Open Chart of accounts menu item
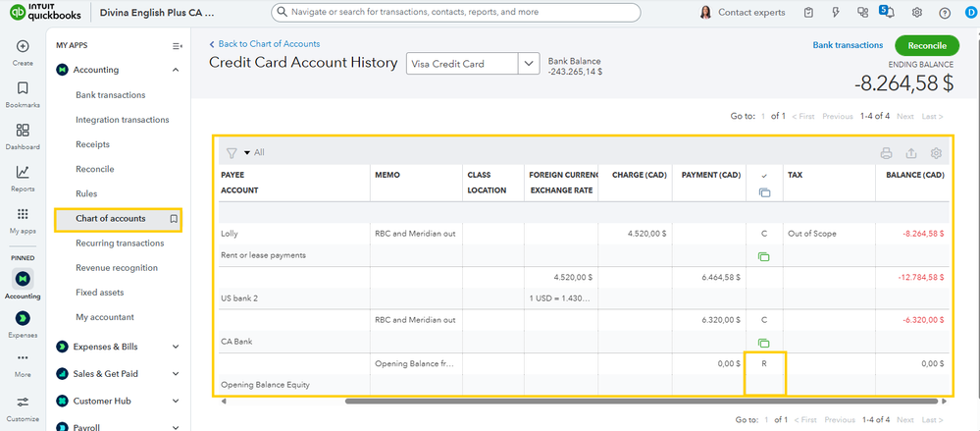Viewport: 980px width, 431px height. [x=111, y=218]
